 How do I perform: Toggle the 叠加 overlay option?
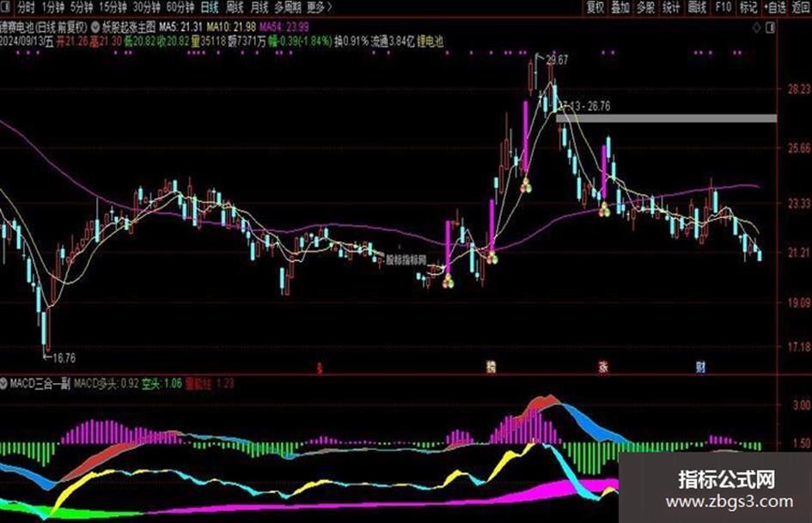tap(620, 7)
